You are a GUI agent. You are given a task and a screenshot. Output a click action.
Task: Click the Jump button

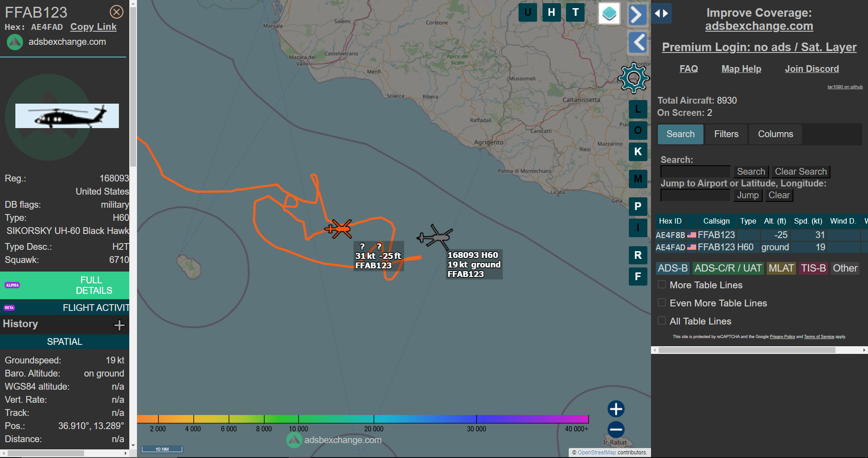coord(748,196)
